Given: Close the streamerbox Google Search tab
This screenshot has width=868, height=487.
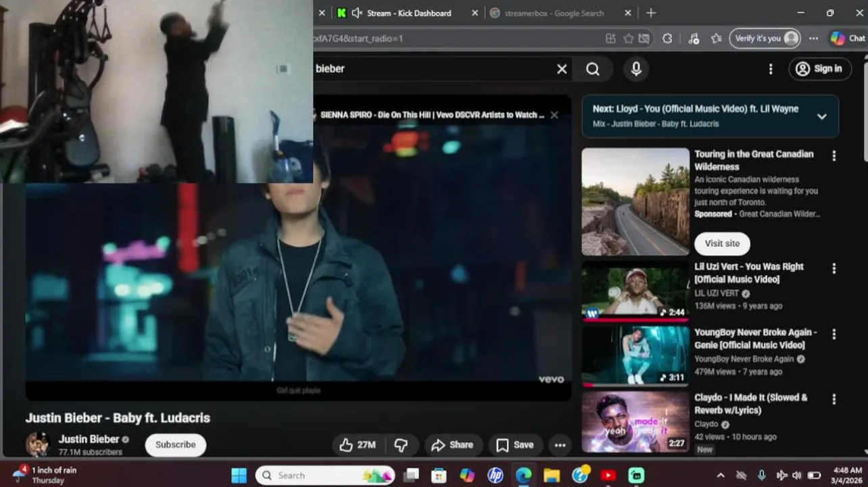Looking at the screenshot, I should (x=628, y=13).
